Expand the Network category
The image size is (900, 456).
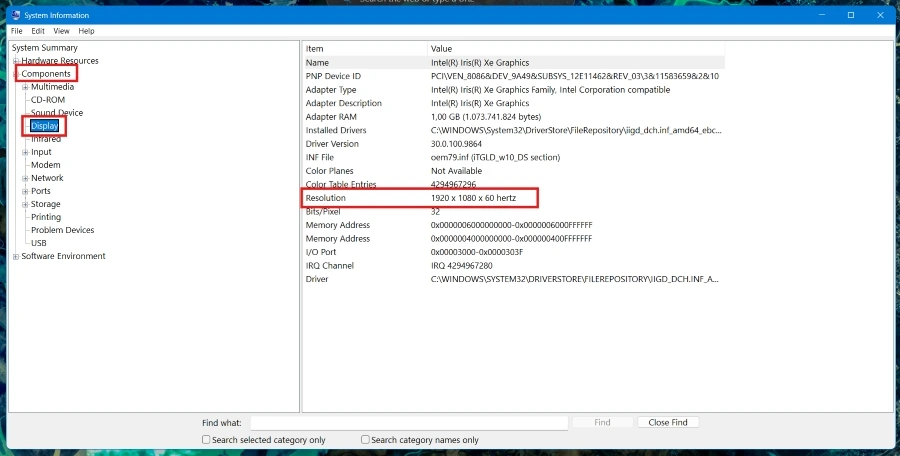point(25,178)
